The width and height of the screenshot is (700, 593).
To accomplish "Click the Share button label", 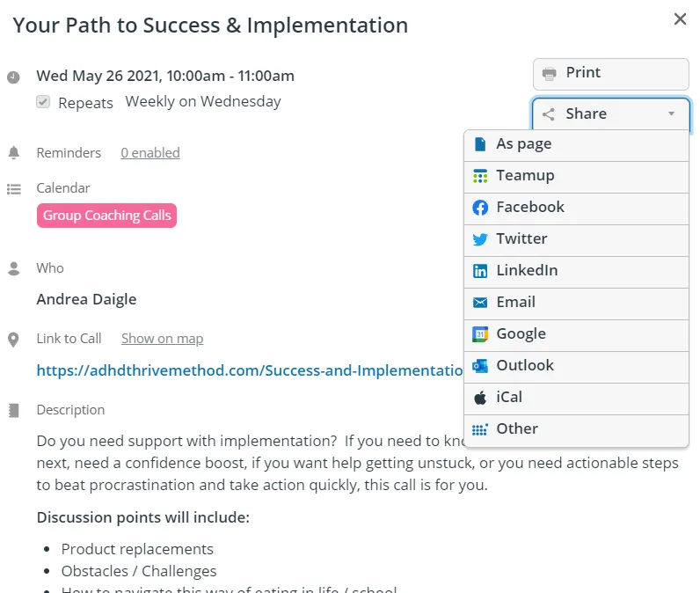I will (x=586, y=114).
